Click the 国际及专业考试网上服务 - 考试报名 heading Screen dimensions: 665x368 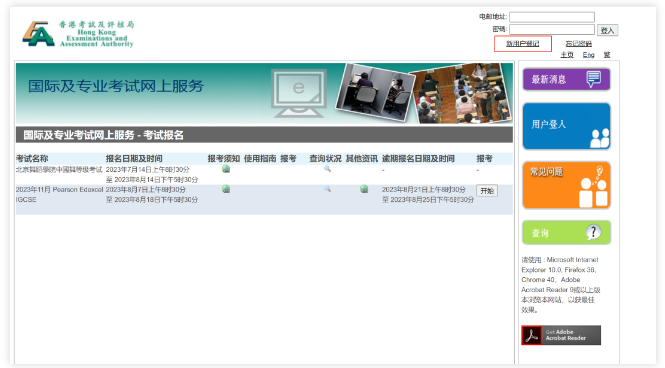pos(103,135)
